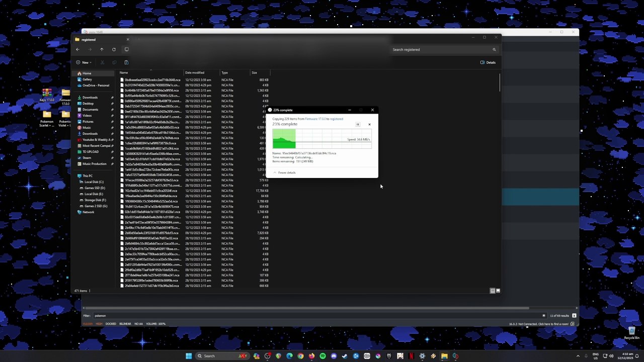Pause the file copy operation
This screenshot has width=644, height=362.
pyautogui.click(x=358, y=124)
